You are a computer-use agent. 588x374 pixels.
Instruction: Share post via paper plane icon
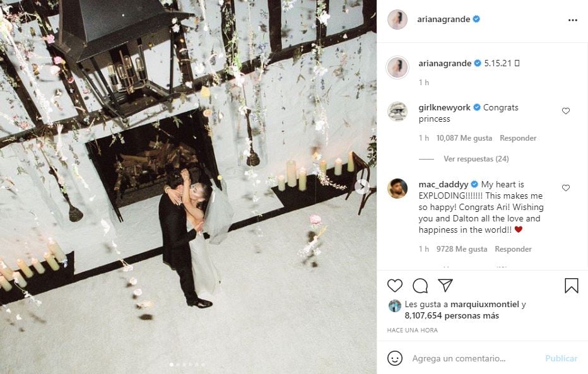coord(445,286)
